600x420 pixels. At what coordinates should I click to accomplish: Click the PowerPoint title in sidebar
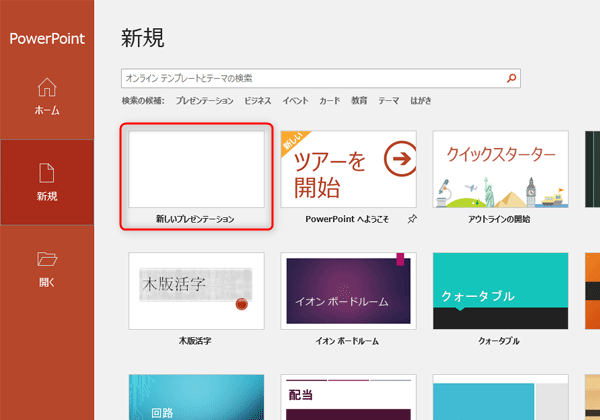47,39
